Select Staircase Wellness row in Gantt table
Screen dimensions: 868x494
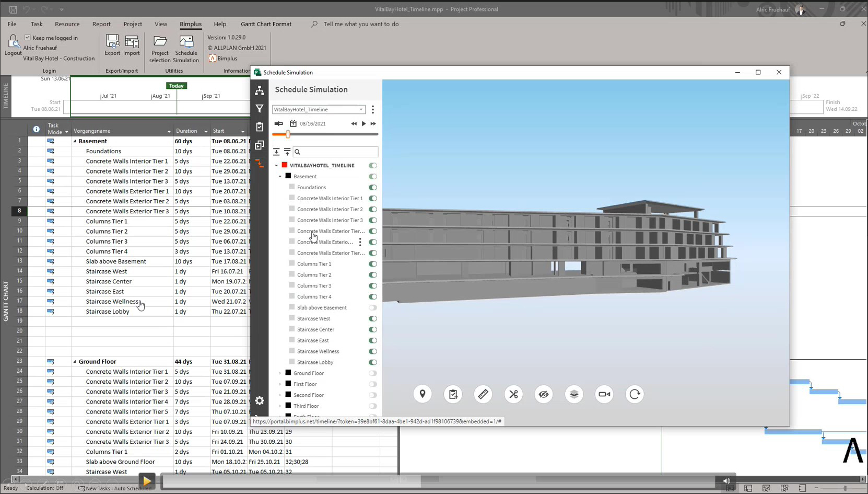click(113, 302)
